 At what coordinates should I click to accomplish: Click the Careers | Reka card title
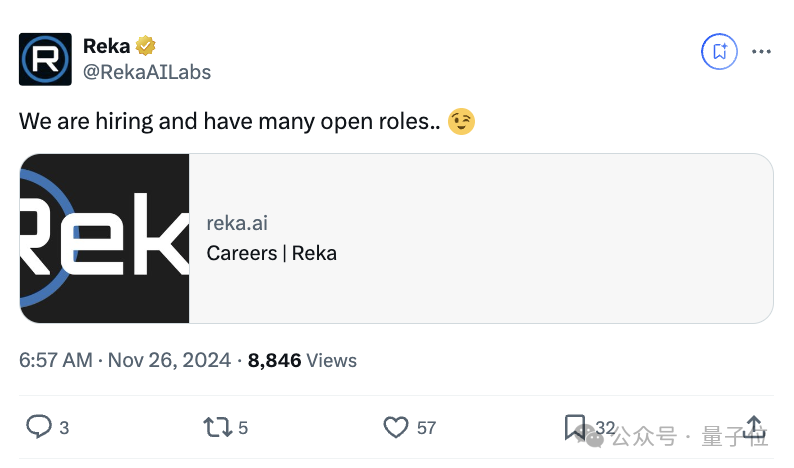[x=271, y=253]
